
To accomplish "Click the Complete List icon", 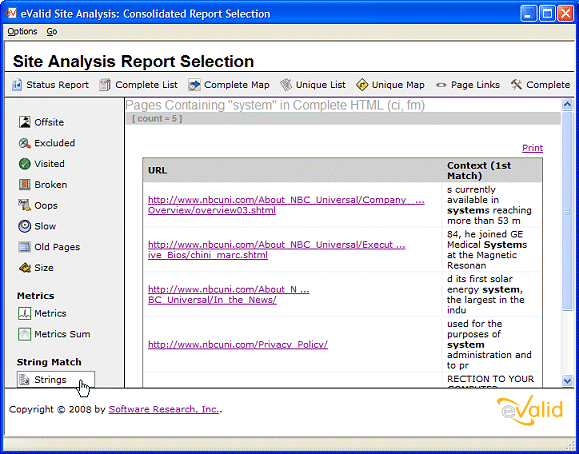I will (x=105, y=85).
